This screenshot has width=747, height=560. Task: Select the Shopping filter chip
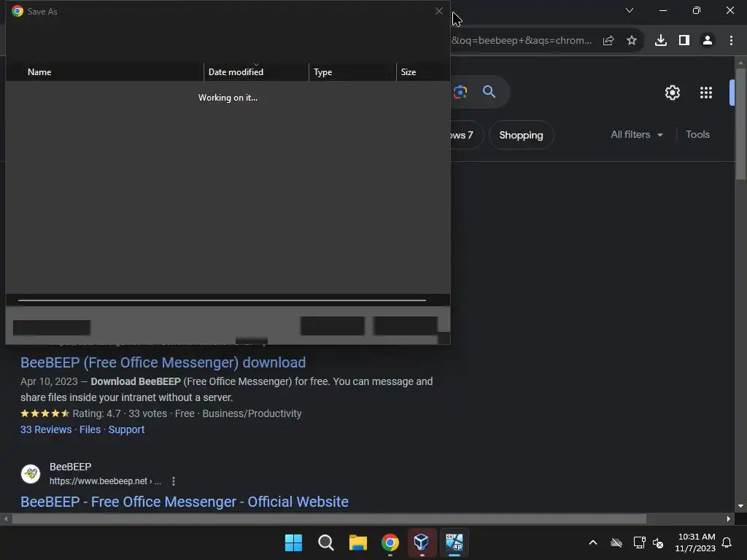pos(521,135)
